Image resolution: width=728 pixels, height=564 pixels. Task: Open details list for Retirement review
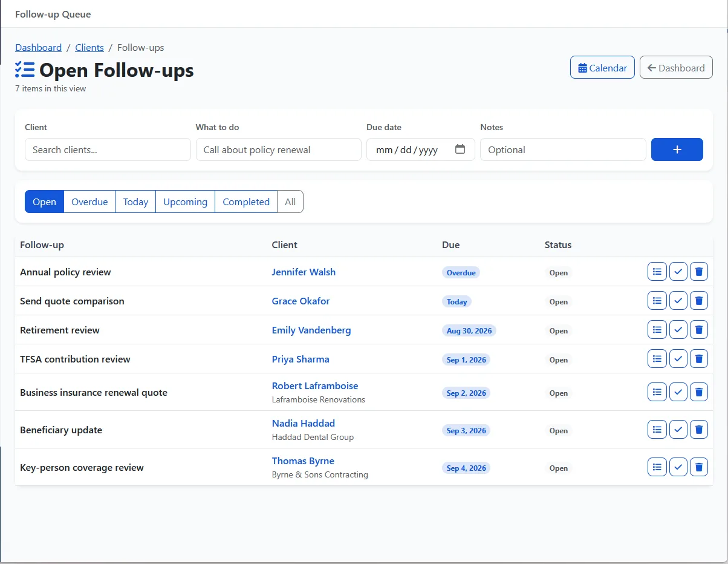coord(657,330)
